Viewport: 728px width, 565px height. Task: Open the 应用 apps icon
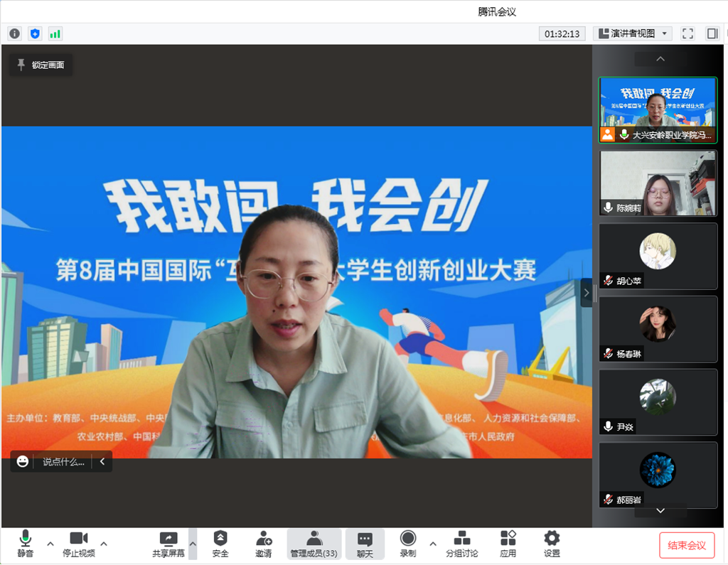(508, 544)
